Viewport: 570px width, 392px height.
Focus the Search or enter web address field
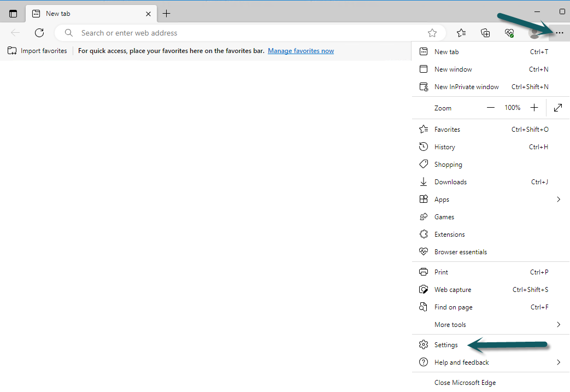tap(250, 33)
